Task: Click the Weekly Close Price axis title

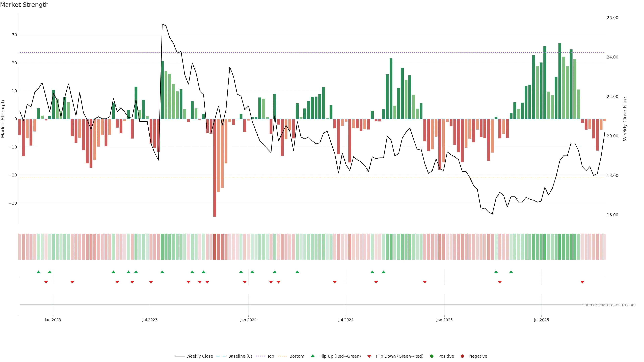Action: click(625, 119)
